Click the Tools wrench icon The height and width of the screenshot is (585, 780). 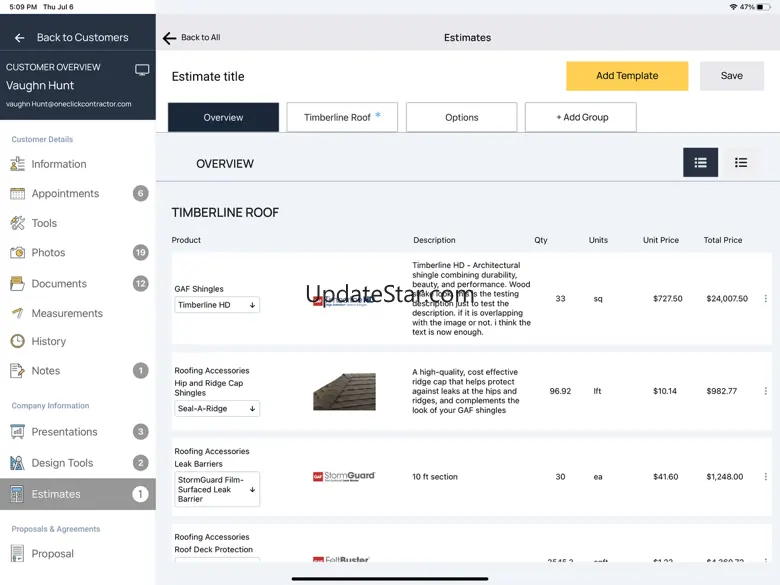coord(17,223)
